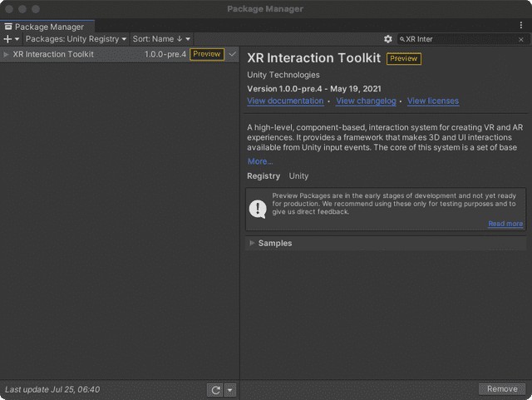Open the advanced settings gear icon
Viewport: 532px width, 400px height.
click(x=387, y=39)
